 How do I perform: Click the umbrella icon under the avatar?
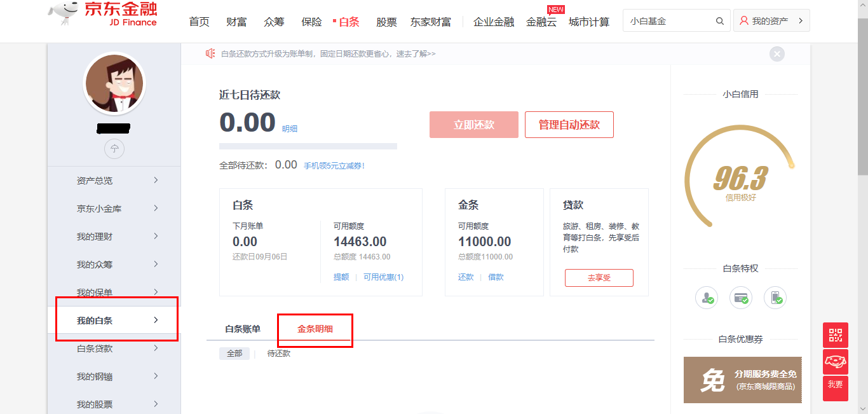pos(114,149)
